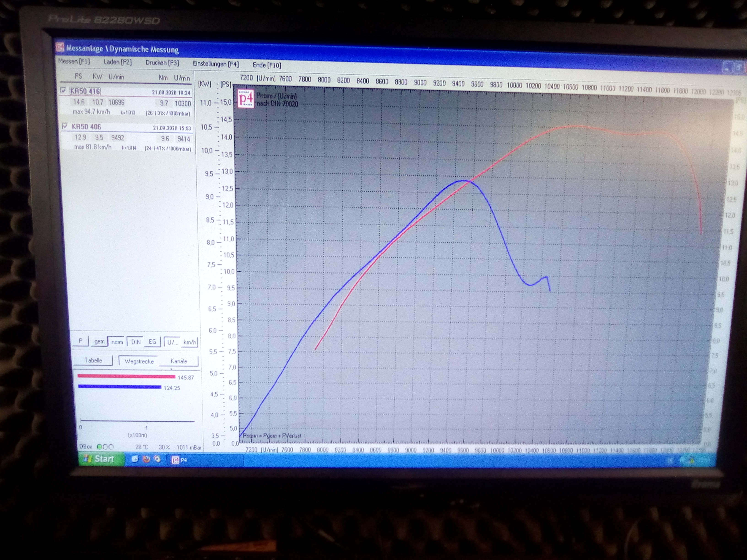The width and height of the screenshot is (747, 560).
Task: Launch the media player quick launch icon
Action: pos(157,459)
